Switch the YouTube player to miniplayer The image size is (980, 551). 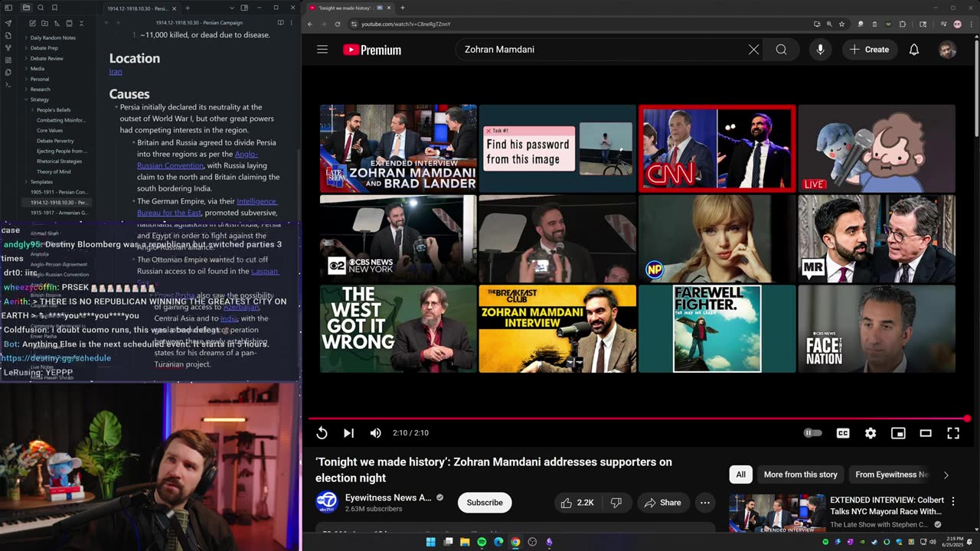coord(898,433)
